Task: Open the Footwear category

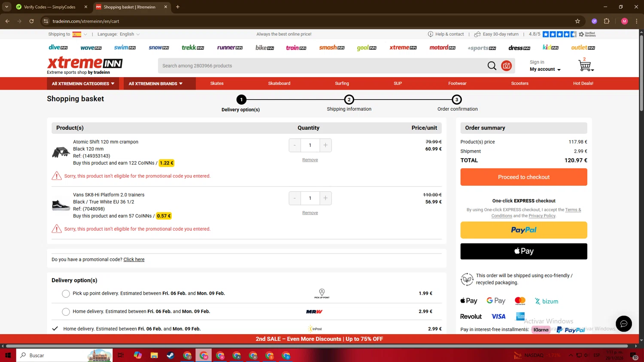Action: (457, 84)
